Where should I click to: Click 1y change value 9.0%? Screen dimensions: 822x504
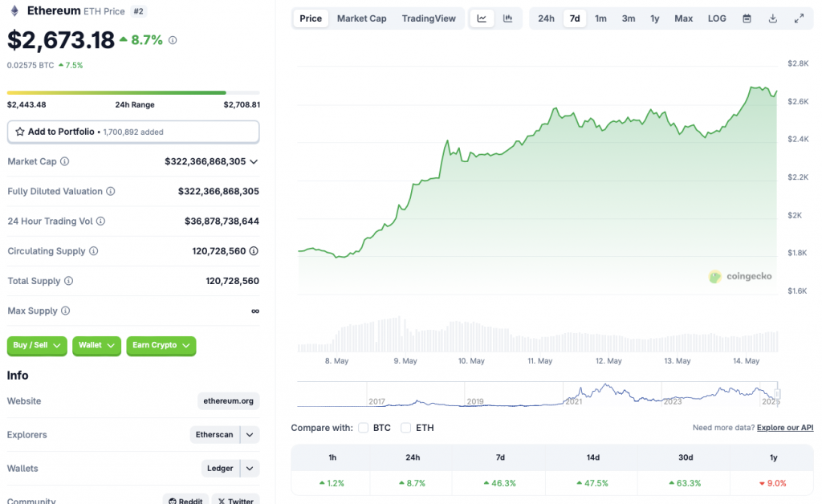(x=773, y=483)
